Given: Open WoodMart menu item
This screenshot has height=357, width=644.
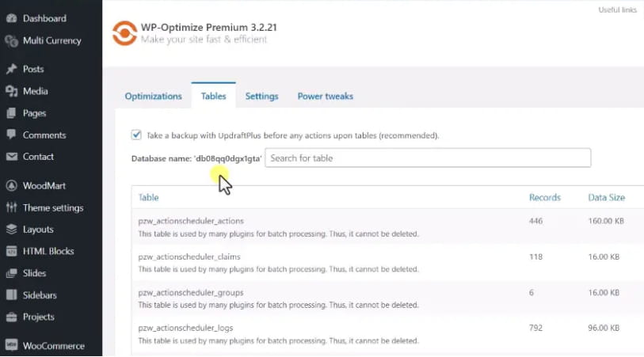Looking at the screenshot, I should pyautogui.click(x=44, y=186).
